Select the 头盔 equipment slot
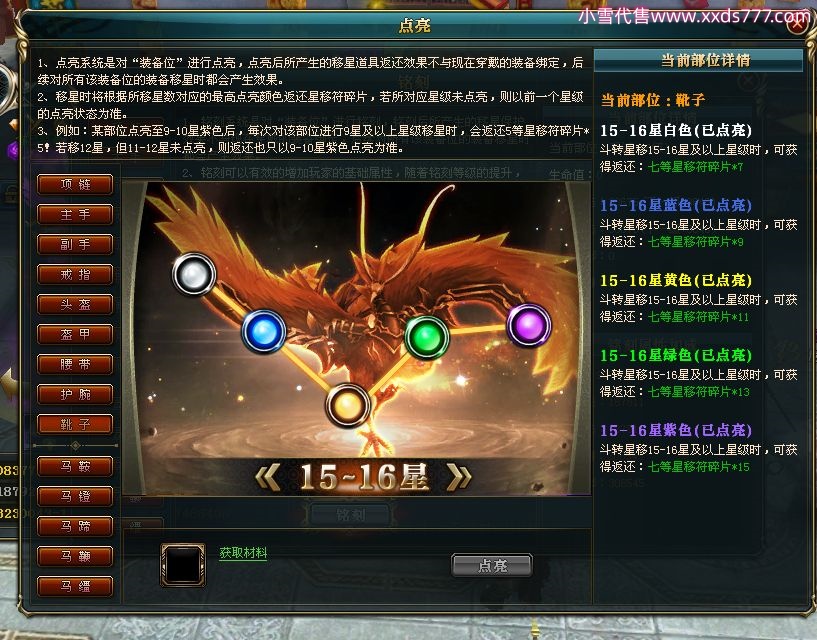Screen dimensions: 817x640 [x=75, y=304]
